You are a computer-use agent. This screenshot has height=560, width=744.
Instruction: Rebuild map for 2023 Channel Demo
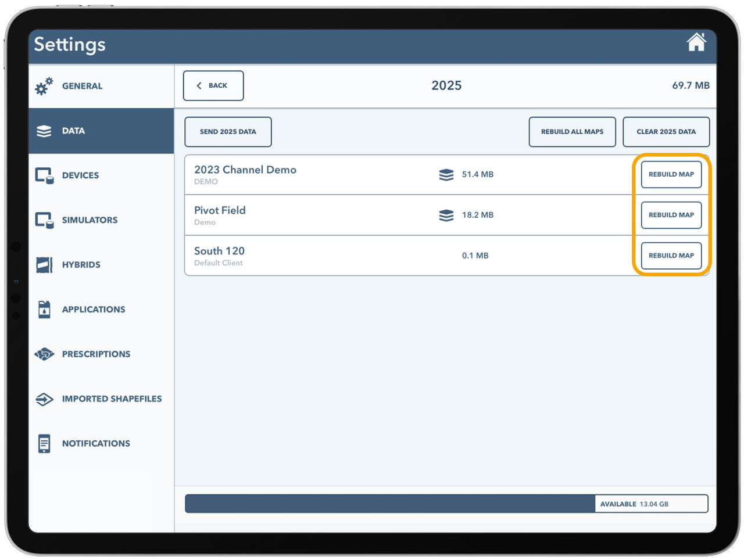(x=671, y=174)
